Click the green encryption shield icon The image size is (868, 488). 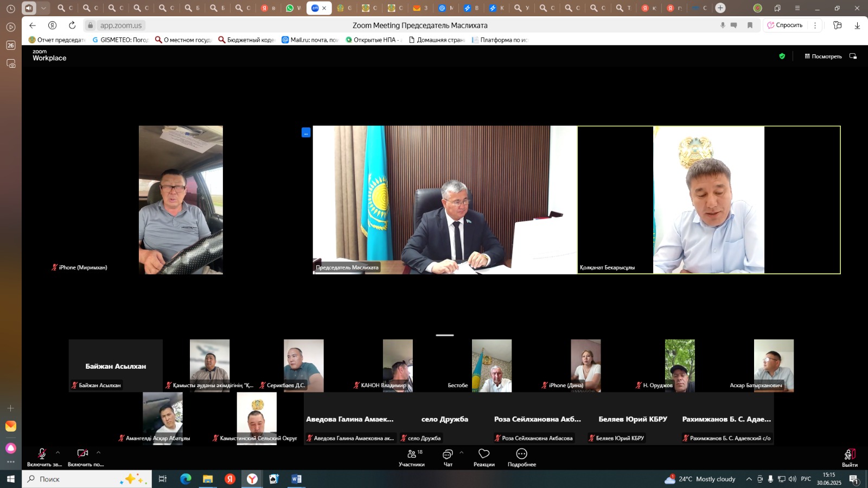[782, 56]
